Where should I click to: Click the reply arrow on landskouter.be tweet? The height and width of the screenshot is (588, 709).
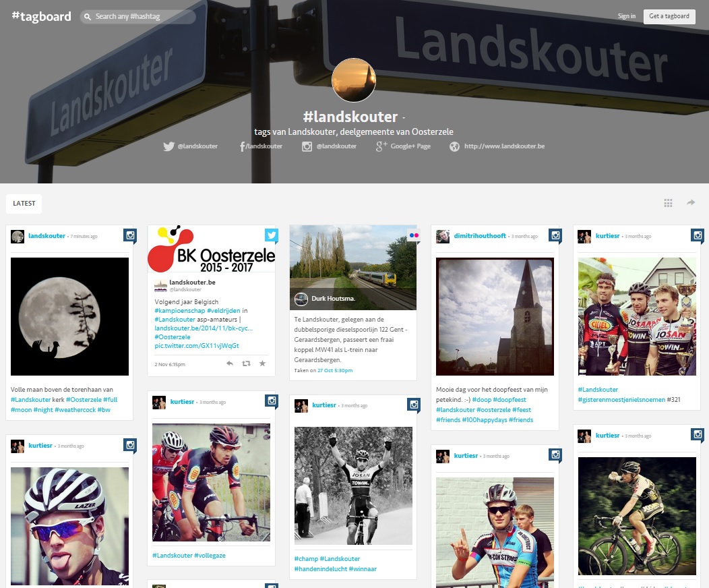click(230, 363)
